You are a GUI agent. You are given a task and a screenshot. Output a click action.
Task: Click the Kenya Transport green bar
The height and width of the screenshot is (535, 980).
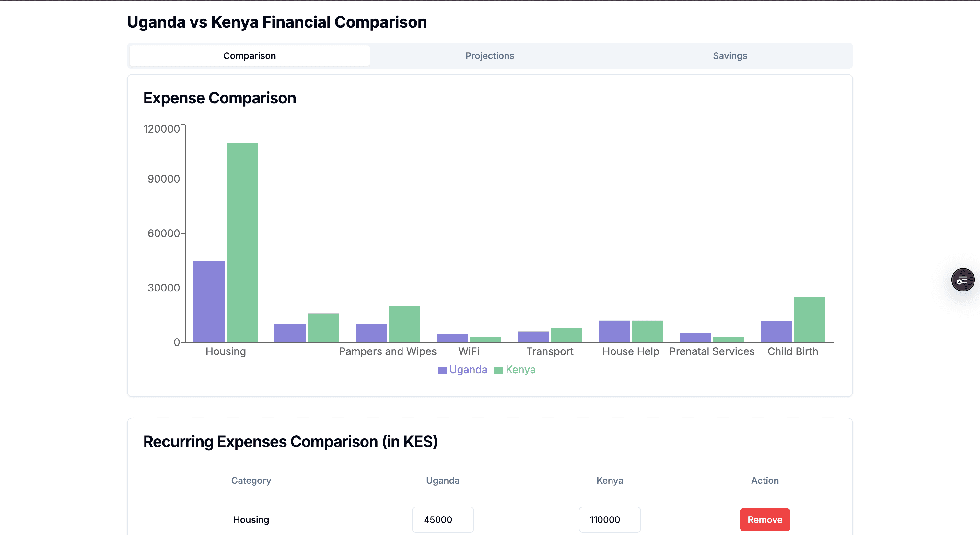[566, 335]
